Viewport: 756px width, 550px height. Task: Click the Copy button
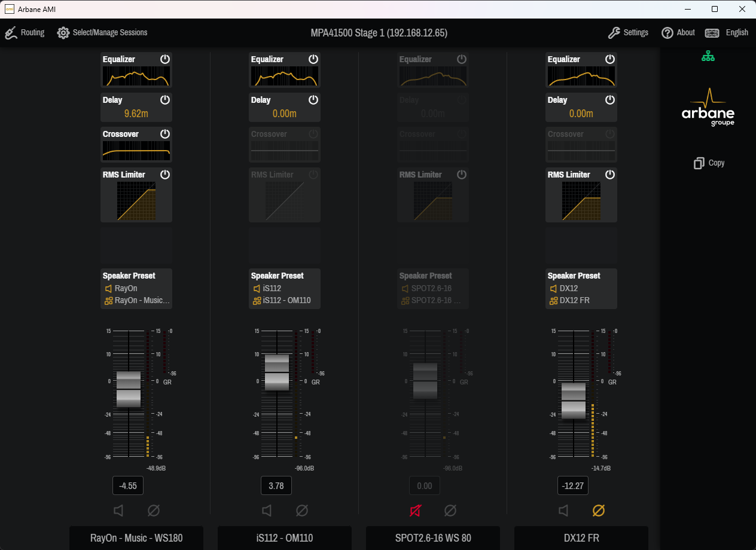click(709, 163)
